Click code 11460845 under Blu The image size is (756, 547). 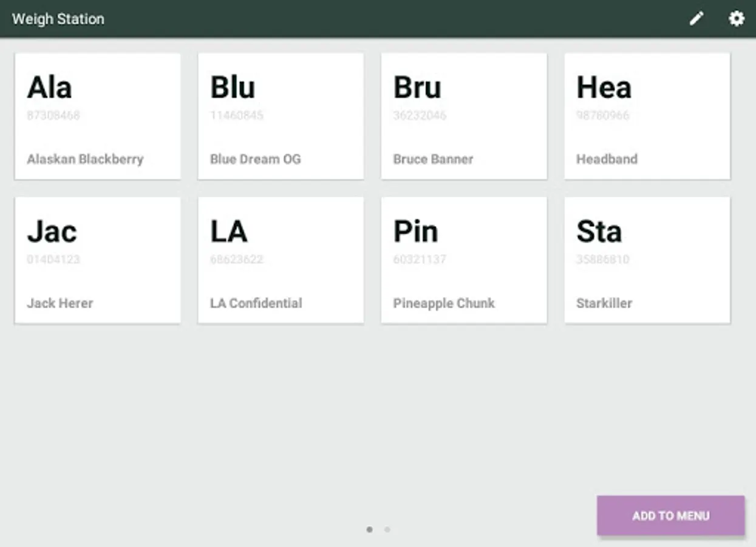coord(237,115)
